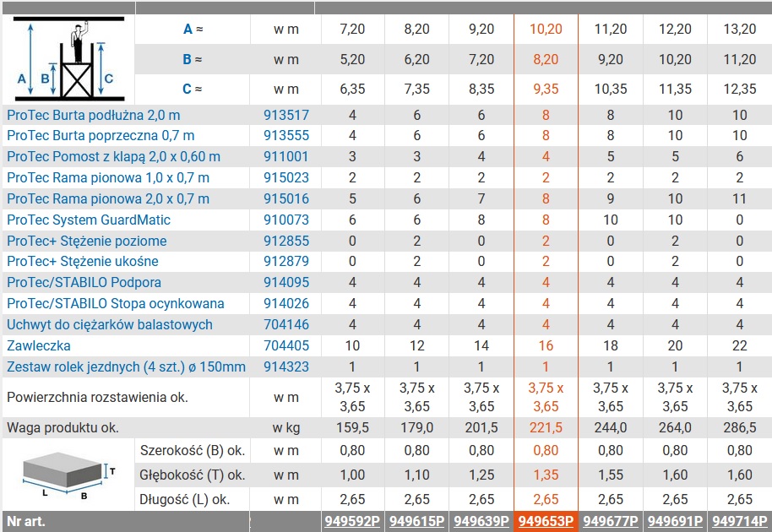Click article number 911001
Image resolution: width=772 pixels, height=532 pixels.
[x=286, y=156]
